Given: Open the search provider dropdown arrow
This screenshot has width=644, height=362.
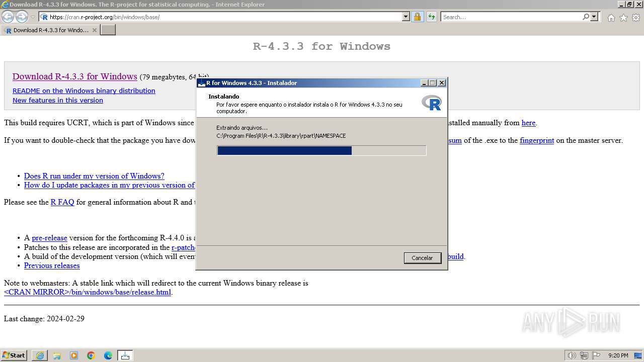Looking at the screenshot, I should coord(594,17).
